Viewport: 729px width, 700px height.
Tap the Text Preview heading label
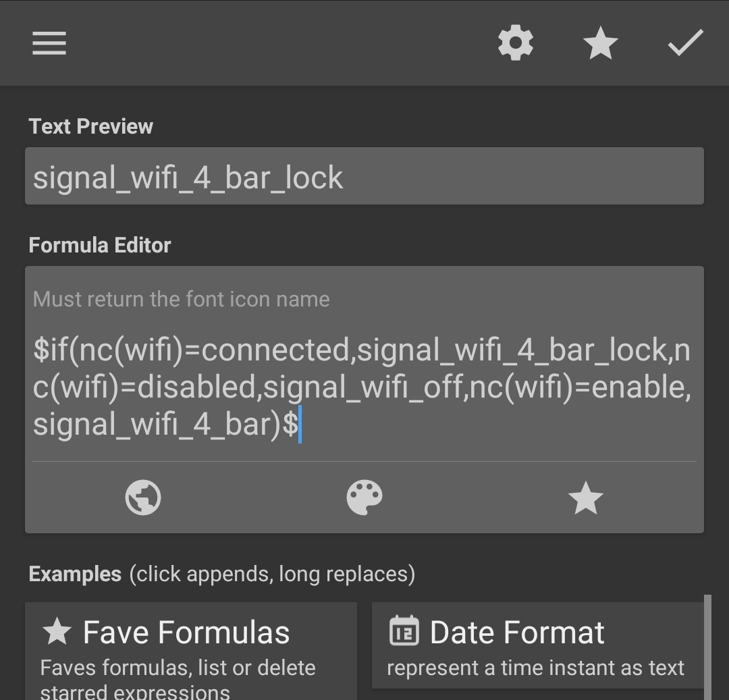[91, 126]
